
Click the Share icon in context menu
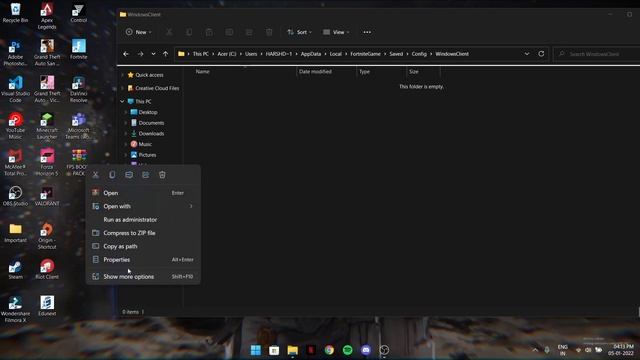pyautogui.click(x=146, y=175)
